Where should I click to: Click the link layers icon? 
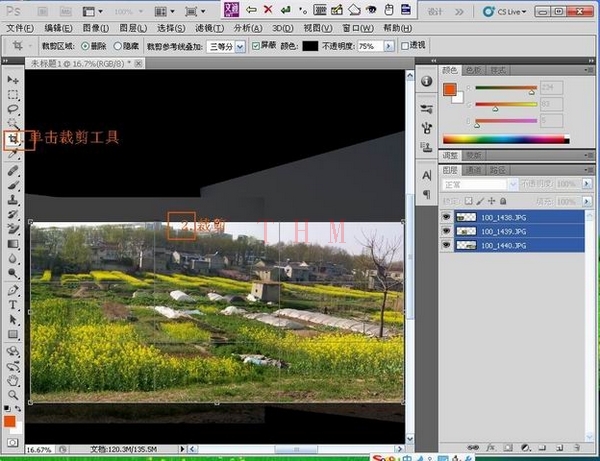[473, 447]
